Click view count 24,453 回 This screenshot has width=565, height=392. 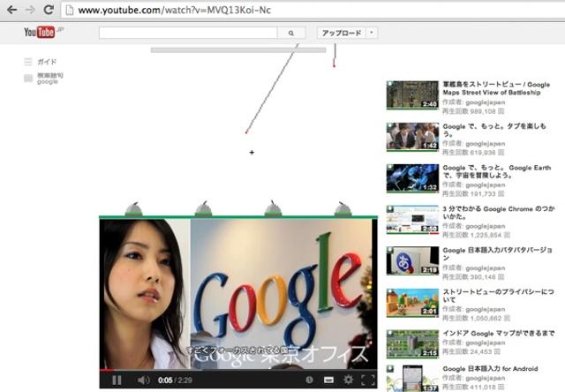pyautogui.click(x=473, y=351)
